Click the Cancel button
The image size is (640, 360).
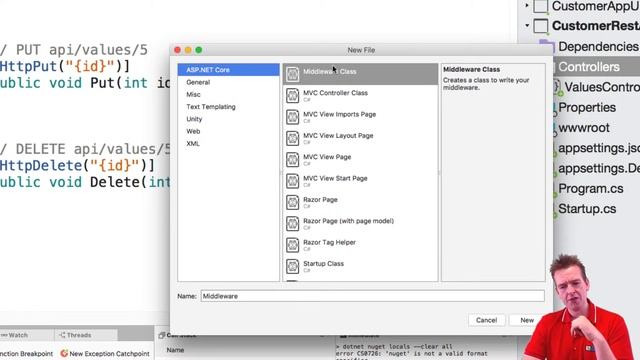coord(486,320)
